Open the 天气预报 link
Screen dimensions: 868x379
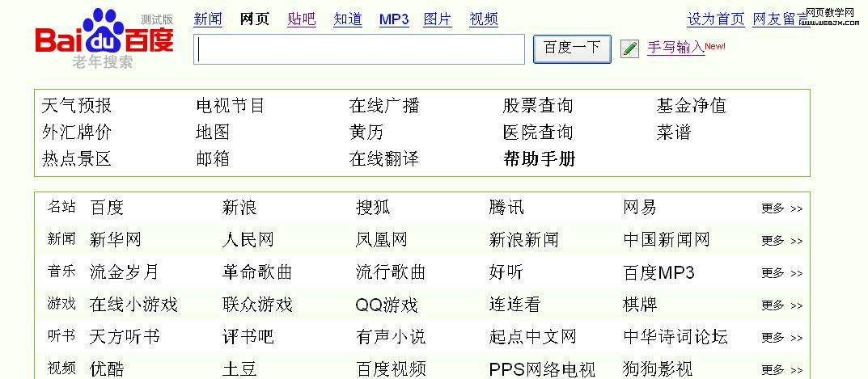[77, 106]
